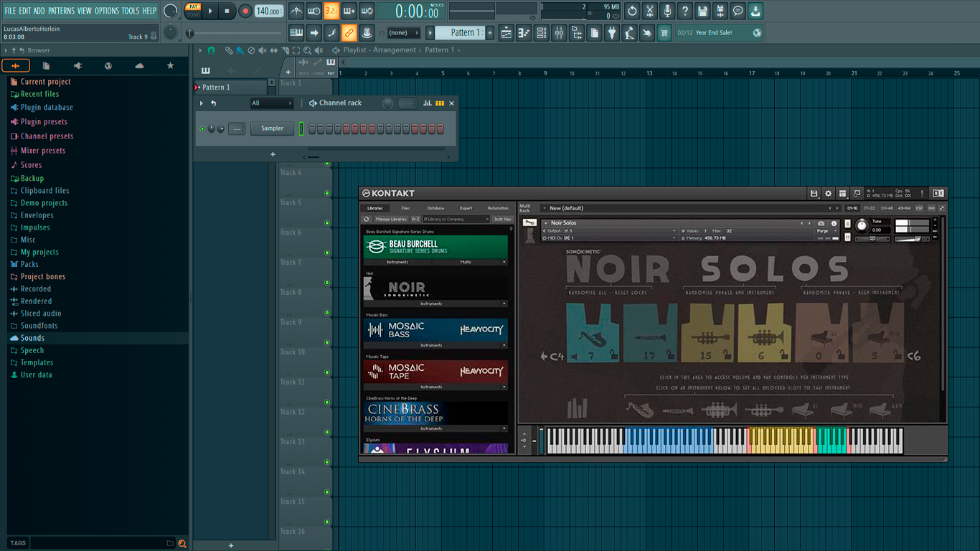Viewport: 980px width, 551px height.
Task: Toggle the Sampler channel green mute light
Action: click(202, 128)
